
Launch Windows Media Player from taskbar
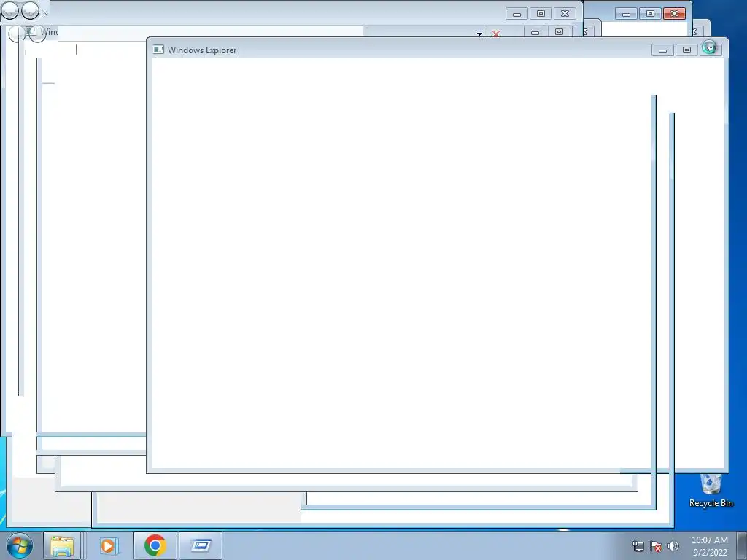tap(108, 545)
